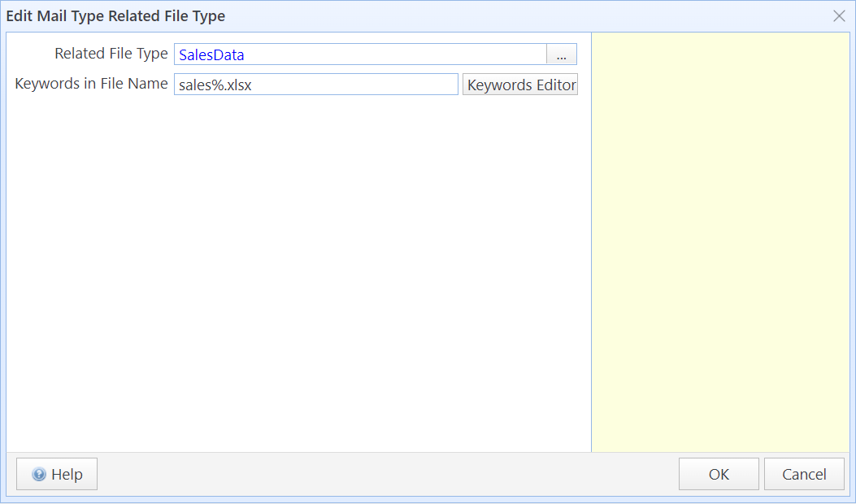Open the Keywords Editor
This screenshot has width=856, height=504.
tap(520, 85)
